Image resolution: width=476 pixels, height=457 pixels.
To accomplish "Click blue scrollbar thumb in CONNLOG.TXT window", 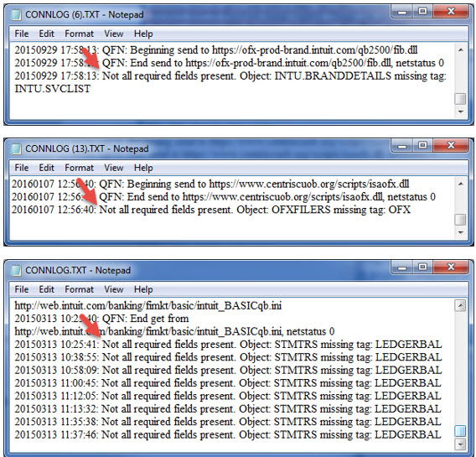I will (x=461, y=430).
